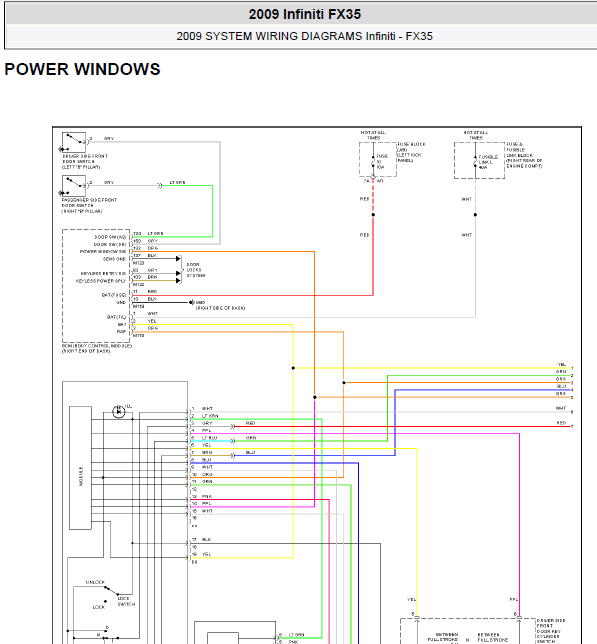The height and width of the screenshot is (644, 597).
Task: Click the LT GRN label after passenger switch splice
Action: point(177,182)
